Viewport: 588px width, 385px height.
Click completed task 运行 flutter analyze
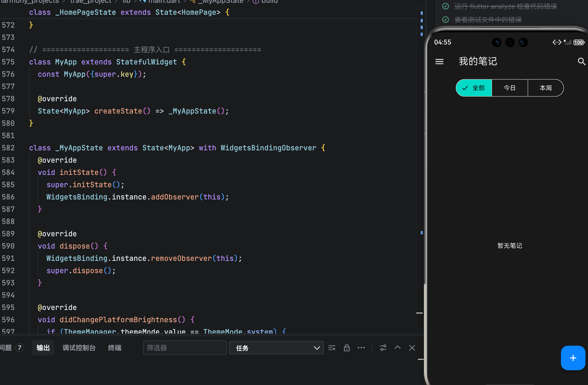coord(505,6)
